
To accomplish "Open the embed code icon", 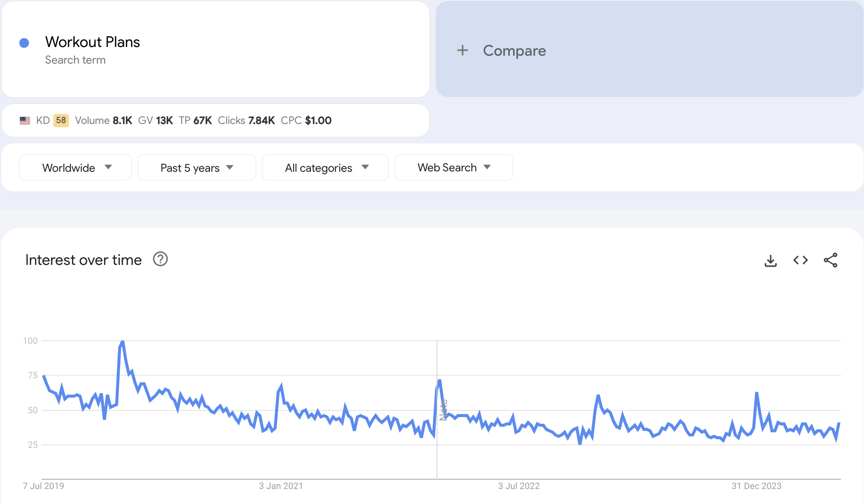I will point(800,260).
